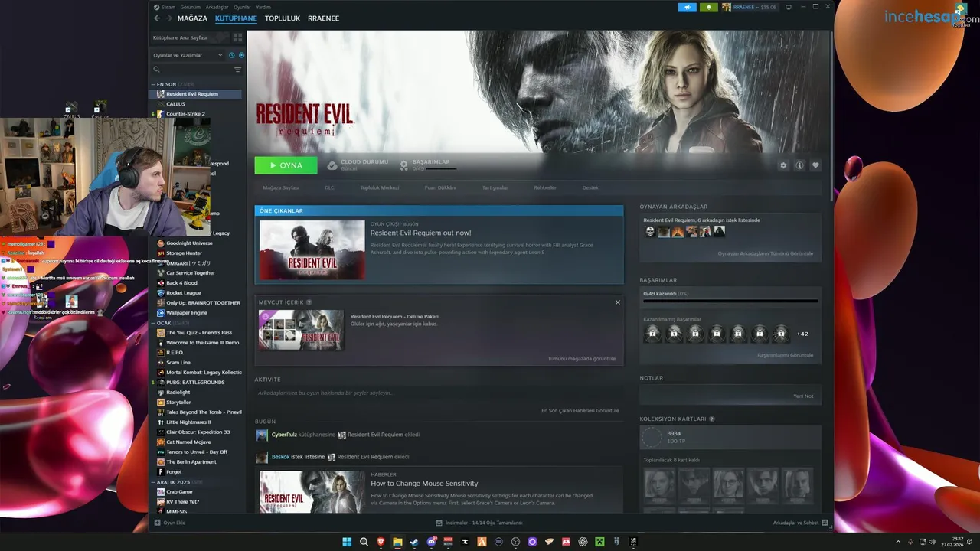980x551 pixels.
Task: Open Steam taskbar icon
Action: point(414,542)
